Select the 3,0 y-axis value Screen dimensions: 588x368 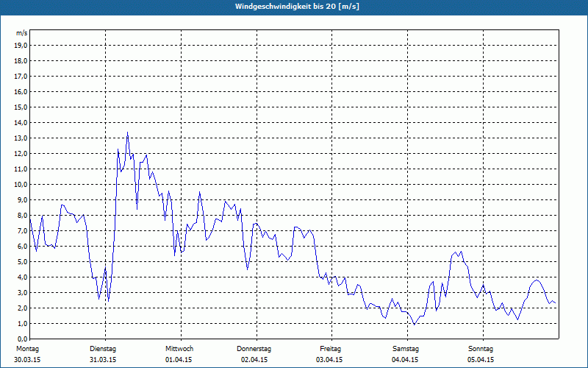tap(23, 292)
